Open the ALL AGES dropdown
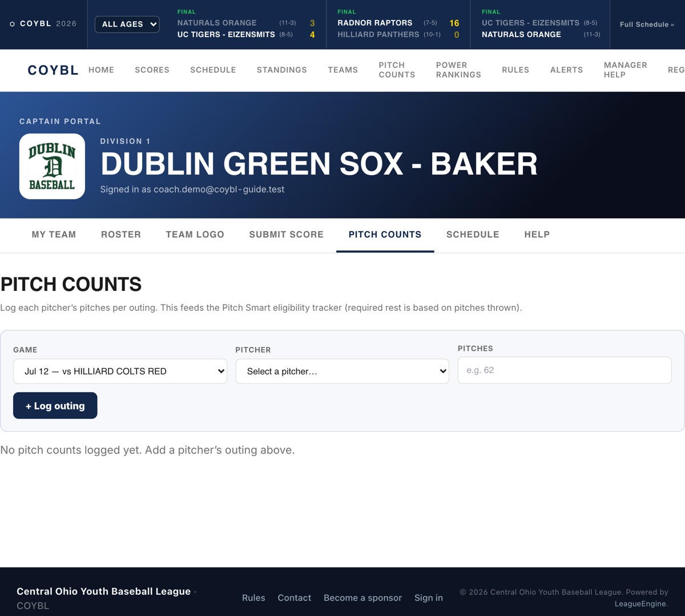685x616 pixels. tap(127, 24)
